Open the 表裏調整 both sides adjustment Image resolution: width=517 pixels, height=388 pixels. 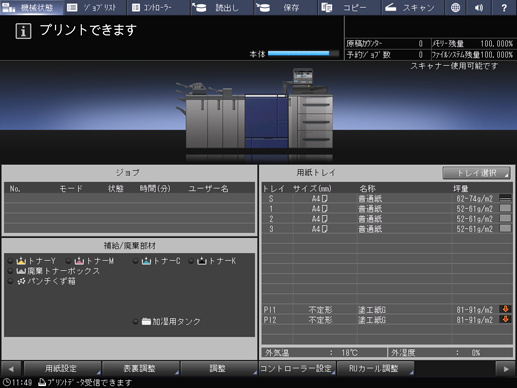(x=140, y=368)
